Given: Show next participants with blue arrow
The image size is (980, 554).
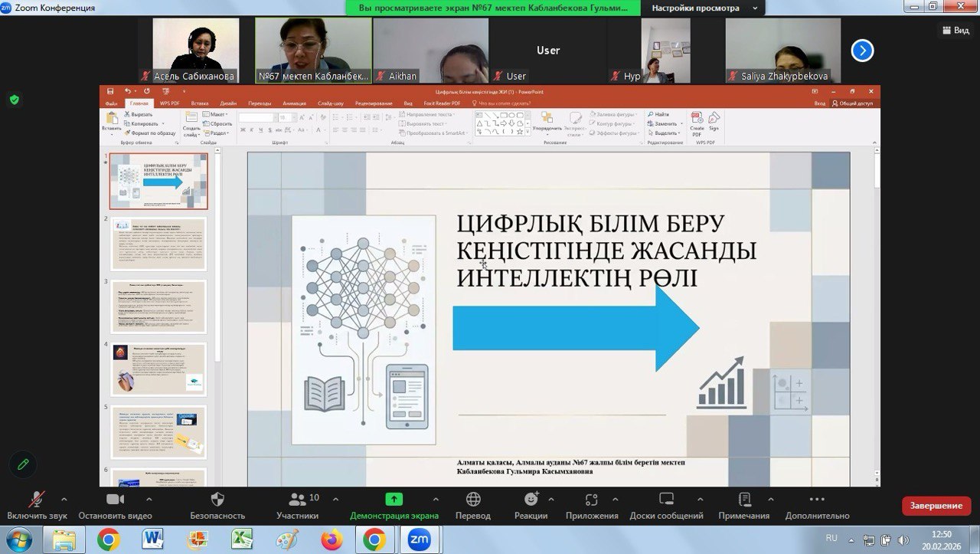Looking at the screenshot, I should pyautogui.click(x=862, y=51).
